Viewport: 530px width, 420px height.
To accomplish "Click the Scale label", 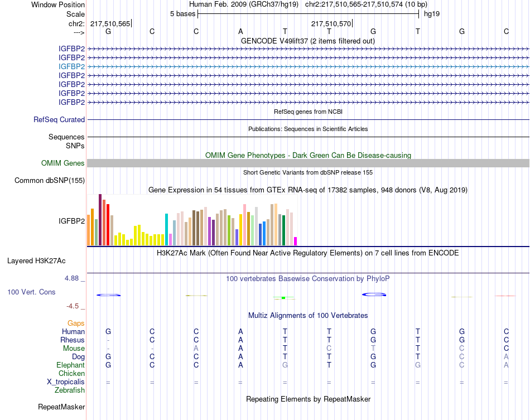I will pyautogui.click(x=75, y=14).
